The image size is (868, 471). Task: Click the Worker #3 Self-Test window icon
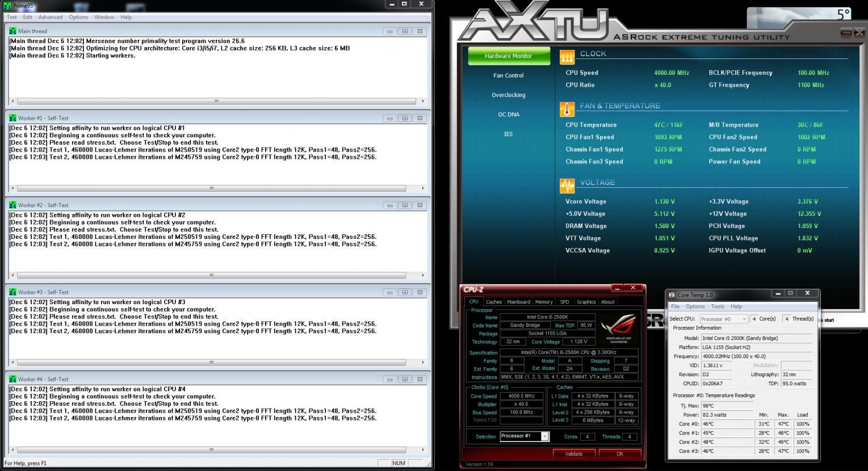12,292
